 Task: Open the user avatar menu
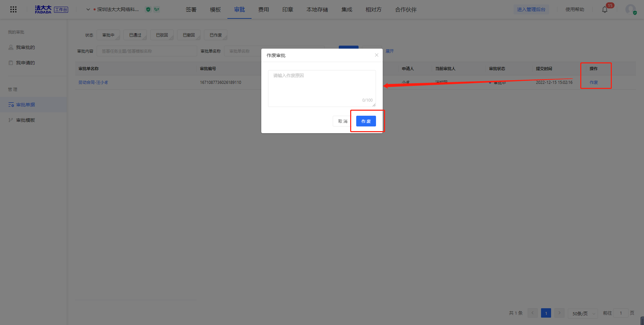click(x=631, y=9)
